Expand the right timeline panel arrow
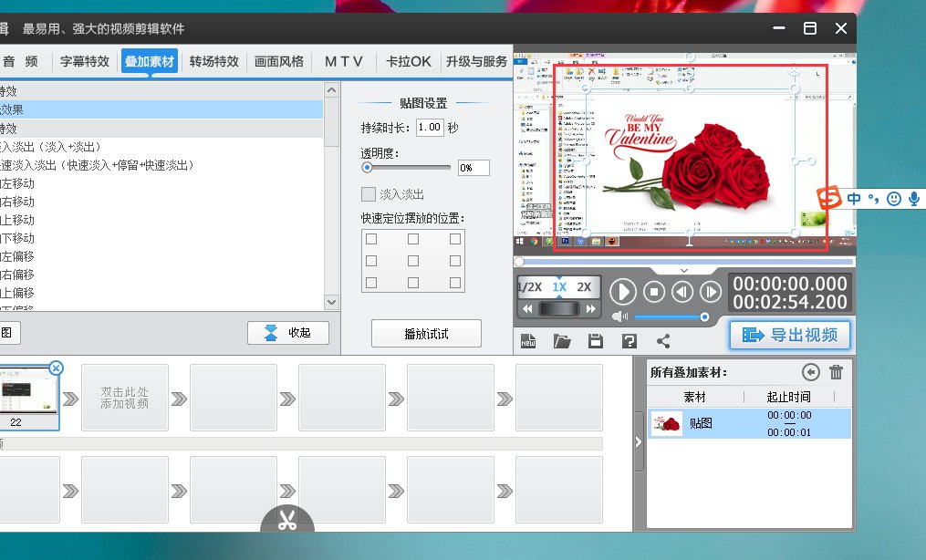Viewport: 926px width, 560px height. 637,441
